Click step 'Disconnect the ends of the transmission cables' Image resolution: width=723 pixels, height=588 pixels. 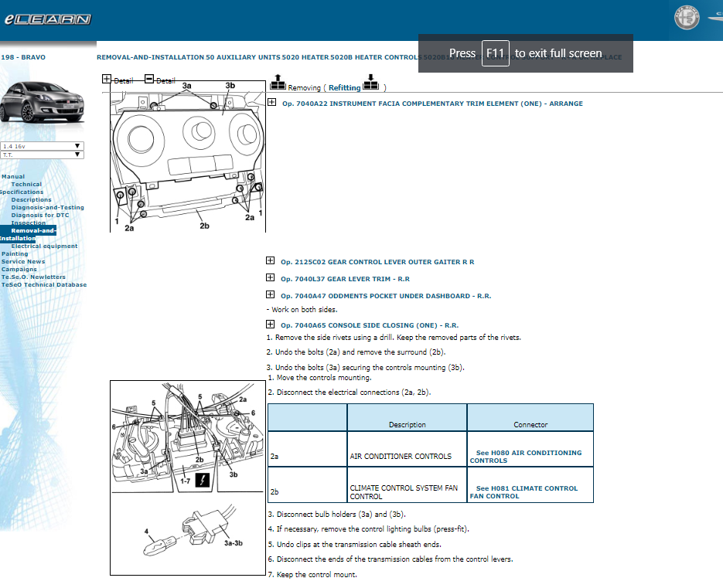click(390, 559)
